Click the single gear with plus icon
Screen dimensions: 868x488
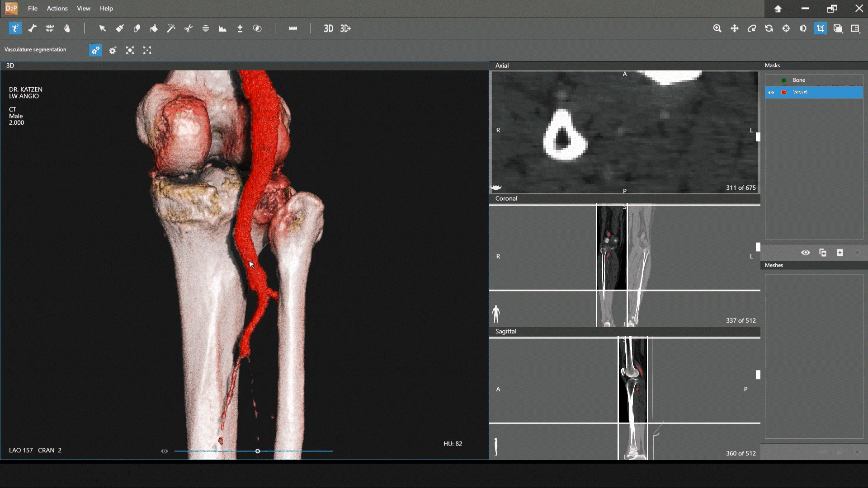[113, 50]
